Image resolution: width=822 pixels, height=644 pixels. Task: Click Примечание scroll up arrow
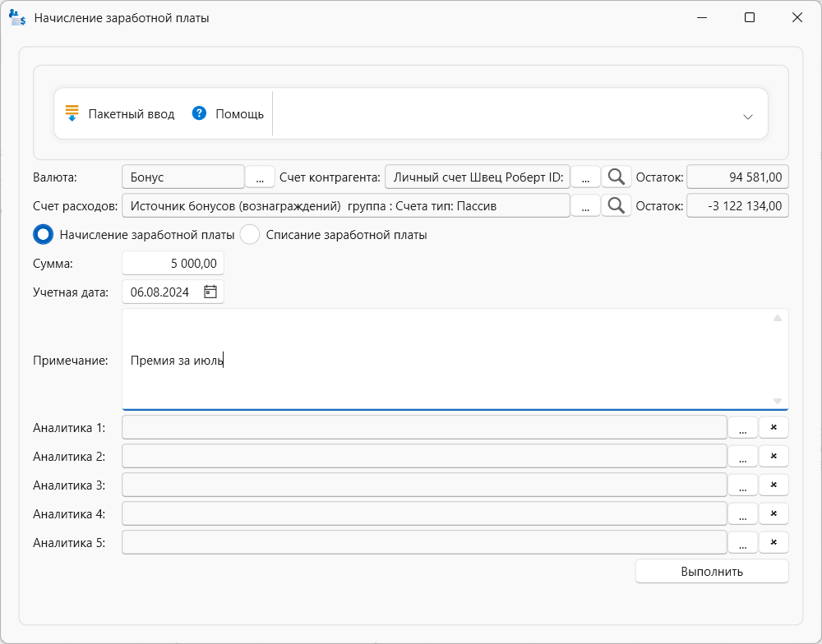[778, 318]
